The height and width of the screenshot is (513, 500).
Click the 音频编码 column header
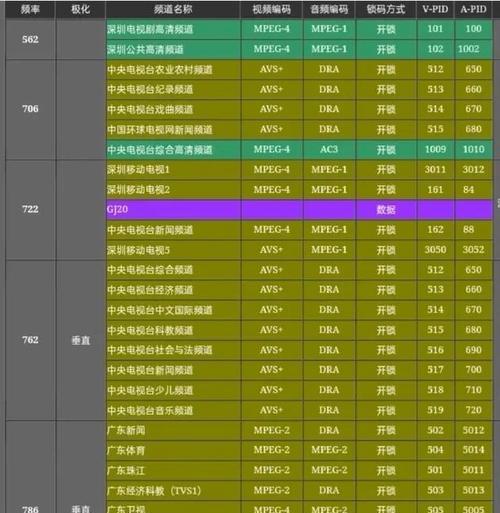click(329, 9)
